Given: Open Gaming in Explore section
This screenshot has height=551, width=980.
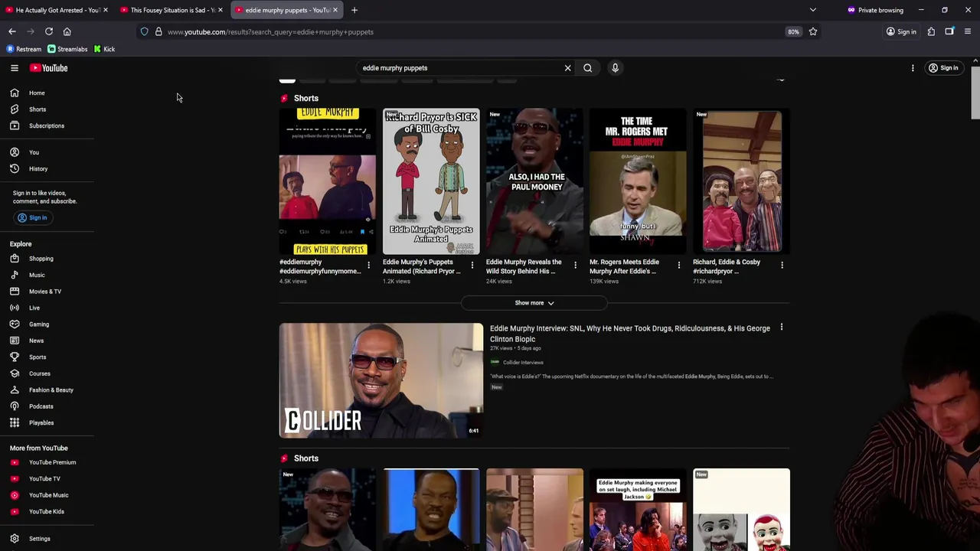Looking at the screenshot, I should 39,324.
